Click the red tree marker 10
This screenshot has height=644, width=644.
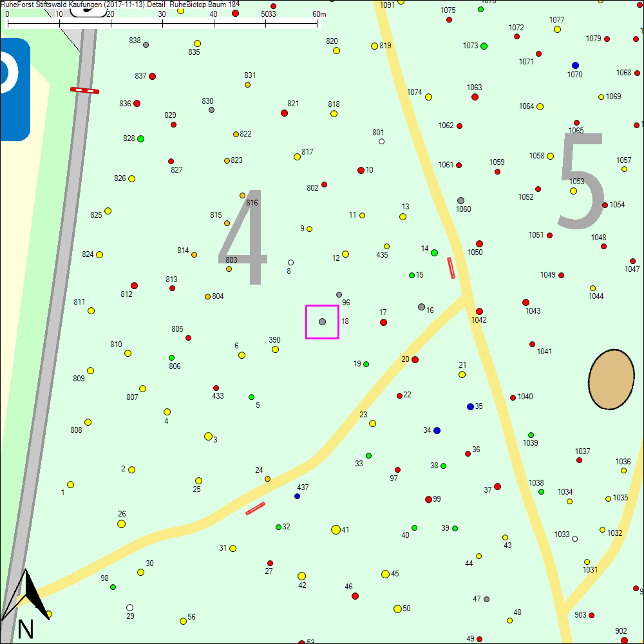[x=361, y=170]
